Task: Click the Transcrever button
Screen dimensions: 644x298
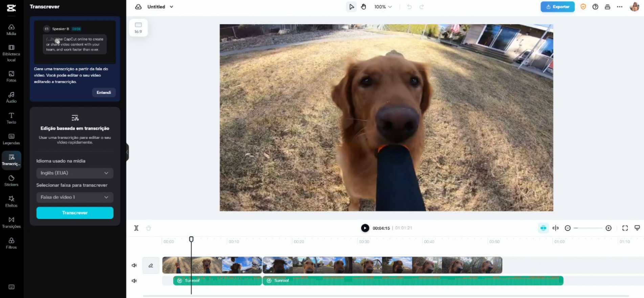Action: click(x=75, y=213)
